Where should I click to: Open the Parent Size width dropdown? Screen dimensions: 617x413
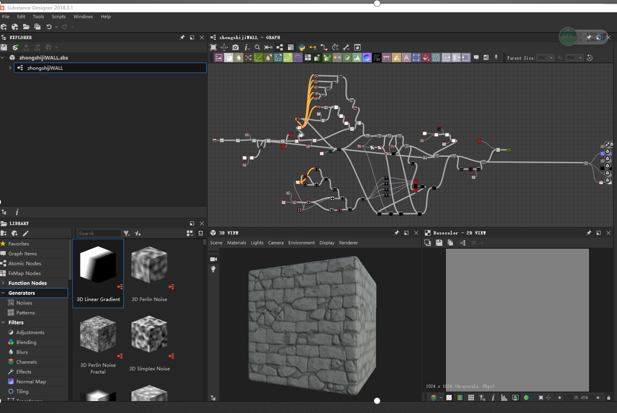pos(546,58)
